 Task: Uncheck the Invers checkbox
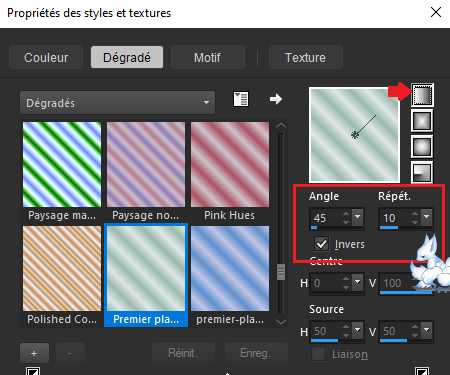pyautogui.click(x=321, y=244)
